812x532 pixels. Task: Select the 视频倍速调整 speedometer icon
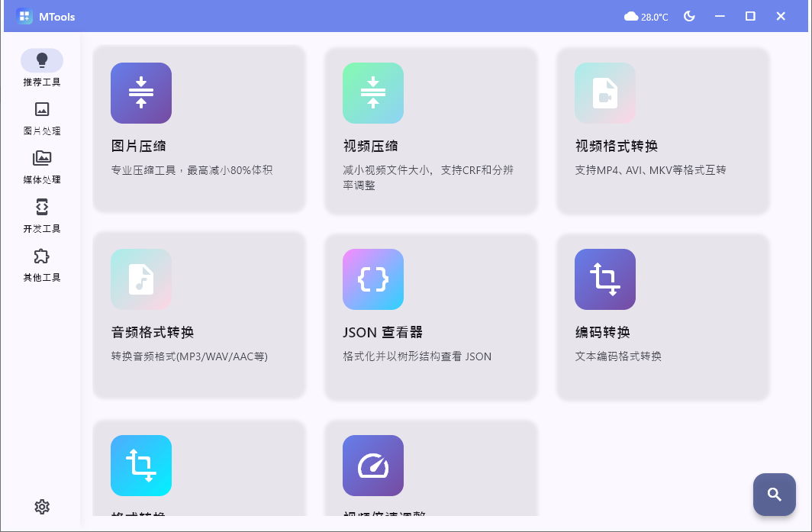(372, 466)
